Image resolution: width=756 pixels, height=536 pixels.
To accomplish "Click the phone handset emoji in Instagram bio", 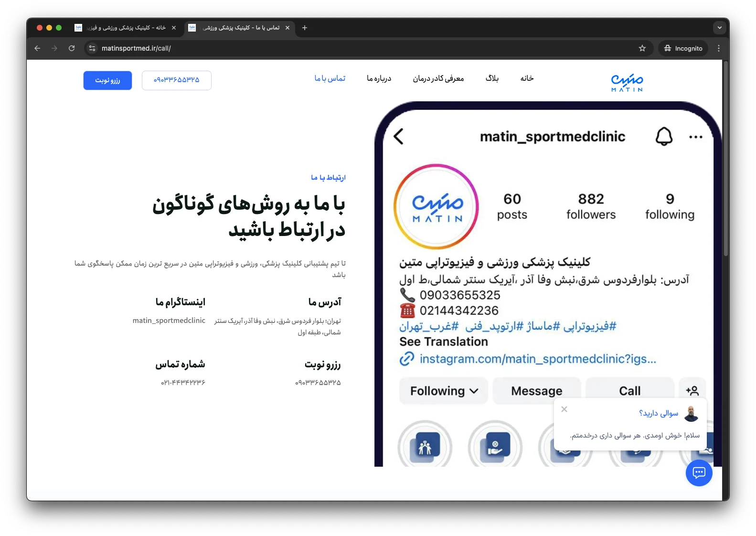I will tap(407, 295).
